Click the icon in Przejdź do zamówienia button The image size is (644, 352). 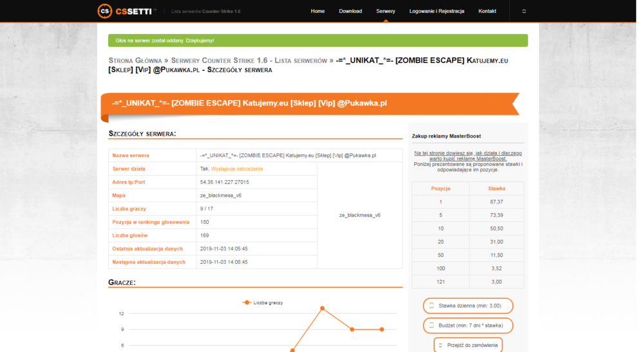coord(440,346)
